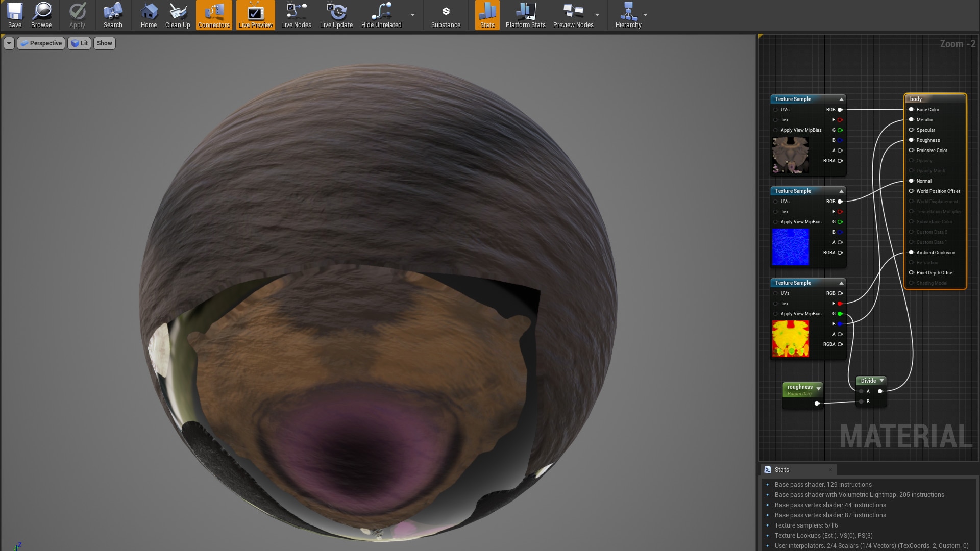980x551 pixels.
Task: Expand the Divide node dropdown arrow
Action: pos(881,381)
